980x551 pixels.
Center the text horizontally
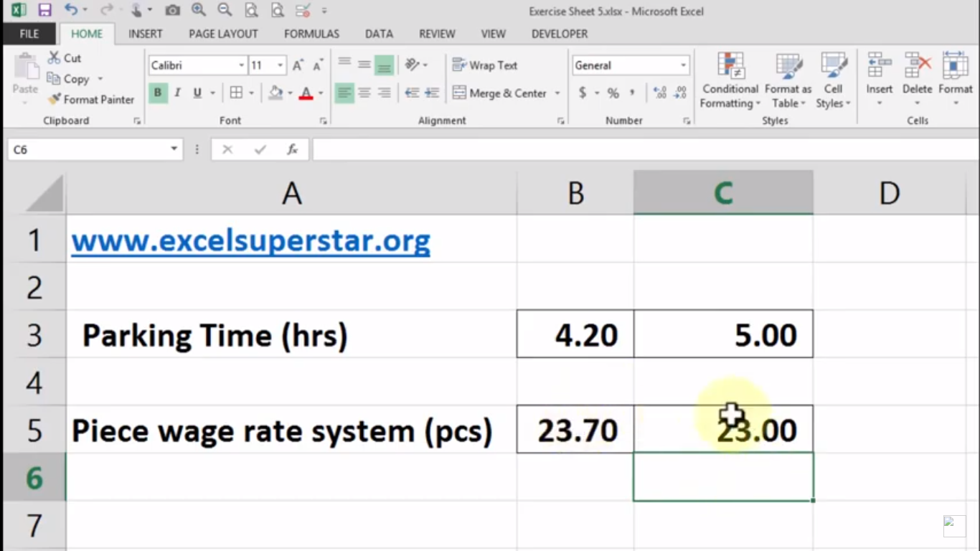[364, 93]
